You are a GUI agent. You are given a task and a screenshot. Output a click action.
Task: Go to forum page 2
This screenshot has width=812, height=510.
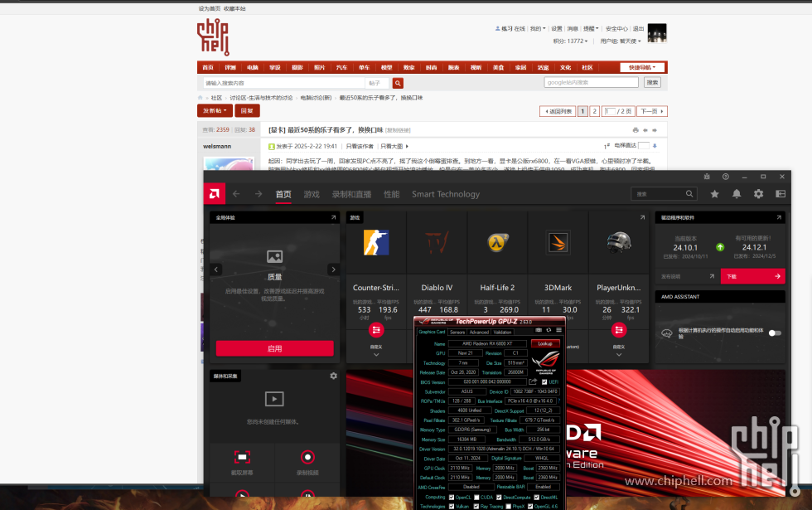pyautogui.click(x=595, y=111)
